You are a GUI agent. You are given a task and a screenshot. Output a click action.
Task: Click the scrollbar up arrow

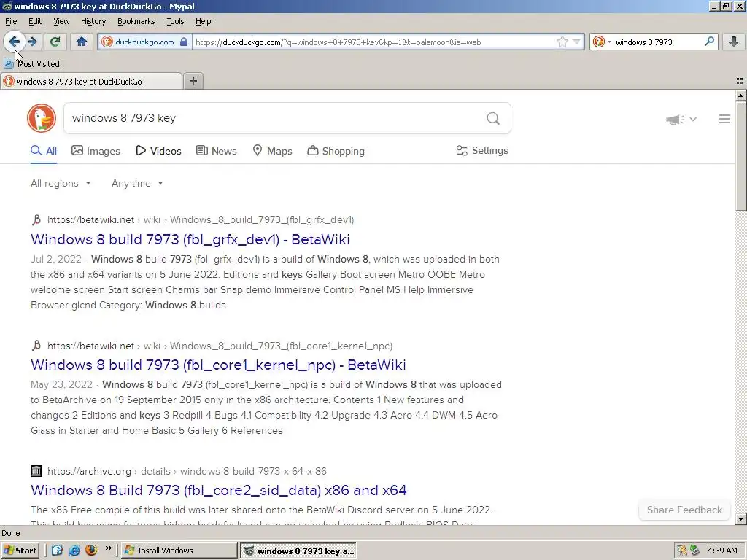740,96
